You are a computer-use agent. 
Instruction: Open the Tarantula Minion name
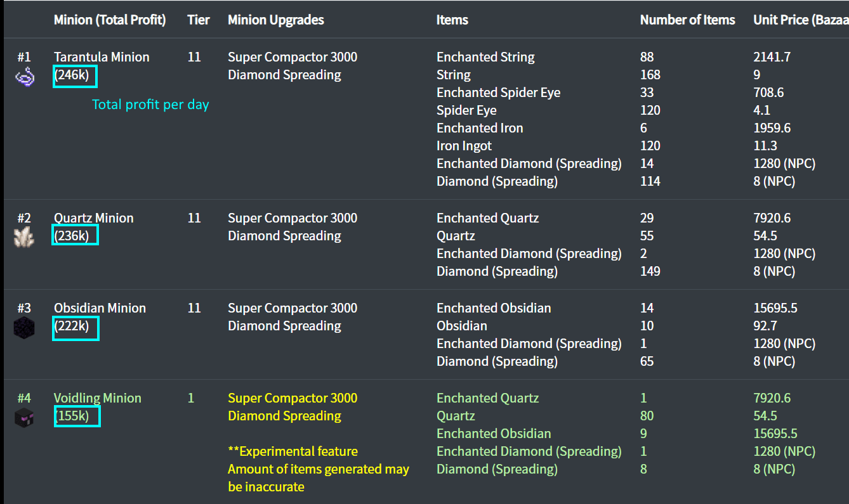pos(102,57)
